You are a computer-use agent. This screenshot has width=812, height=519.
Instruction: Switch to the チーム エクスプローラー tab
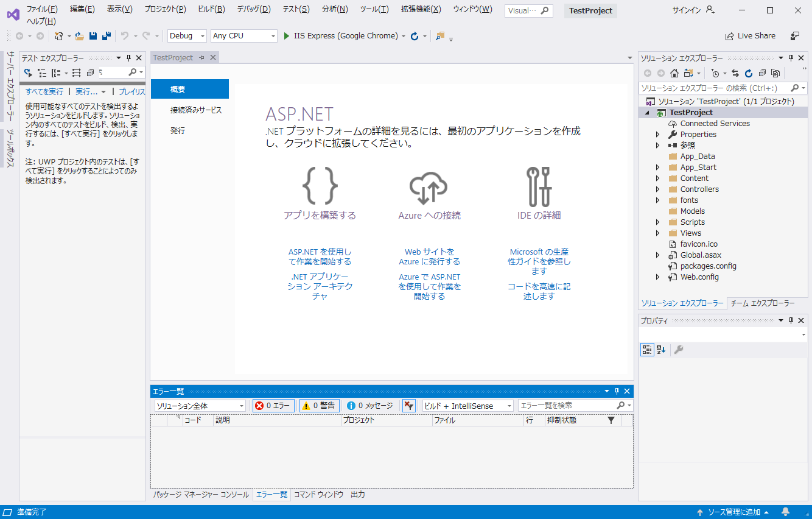point(762,303)
